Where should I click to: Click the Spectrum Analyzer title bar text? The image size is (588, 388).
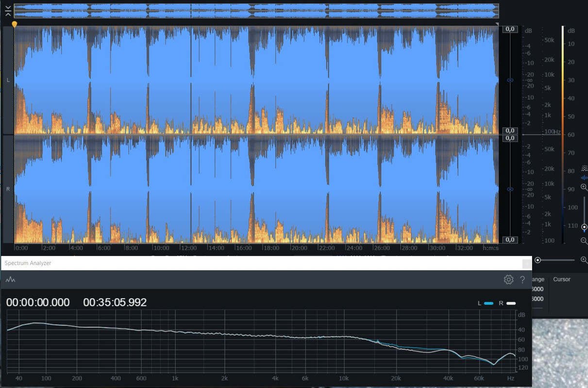click(x=28, y=263)
